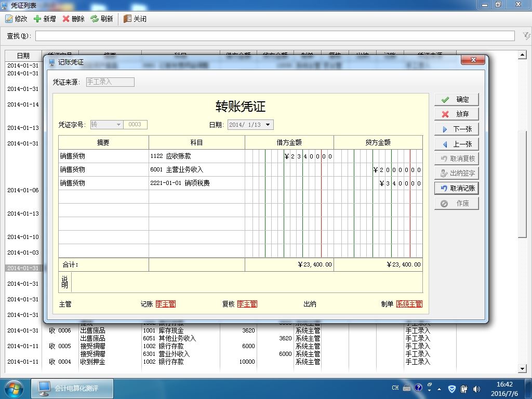Click 6051 其他业务收入 in voucher list

point(169,338)
